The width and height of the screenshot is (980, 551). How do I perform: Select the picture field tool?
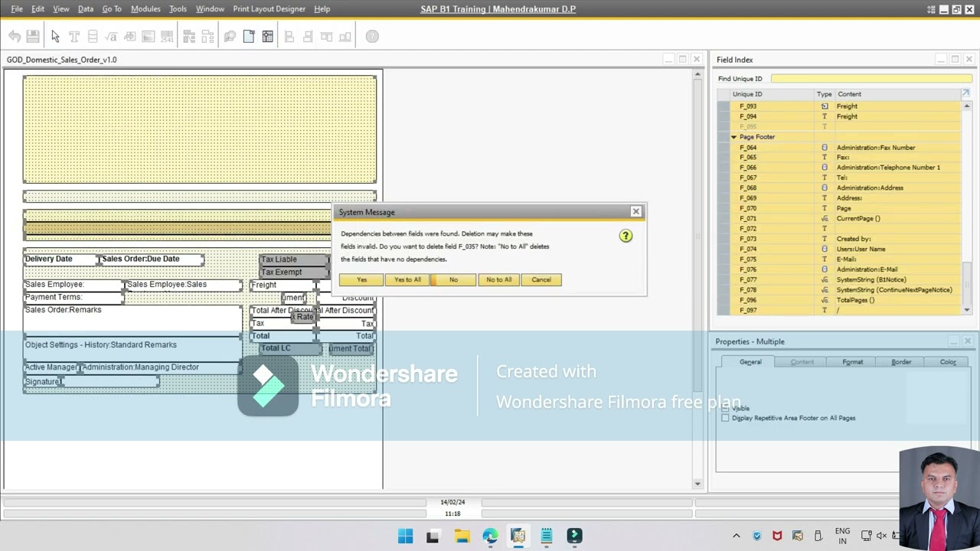(x=148, y=36)
